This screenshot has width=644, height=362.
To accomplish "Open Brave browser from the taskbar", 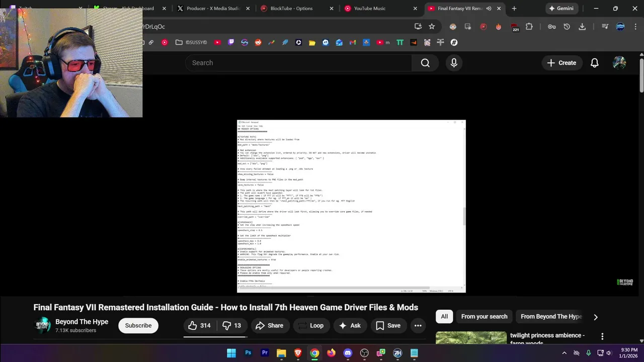I will [x=298, y=353].
